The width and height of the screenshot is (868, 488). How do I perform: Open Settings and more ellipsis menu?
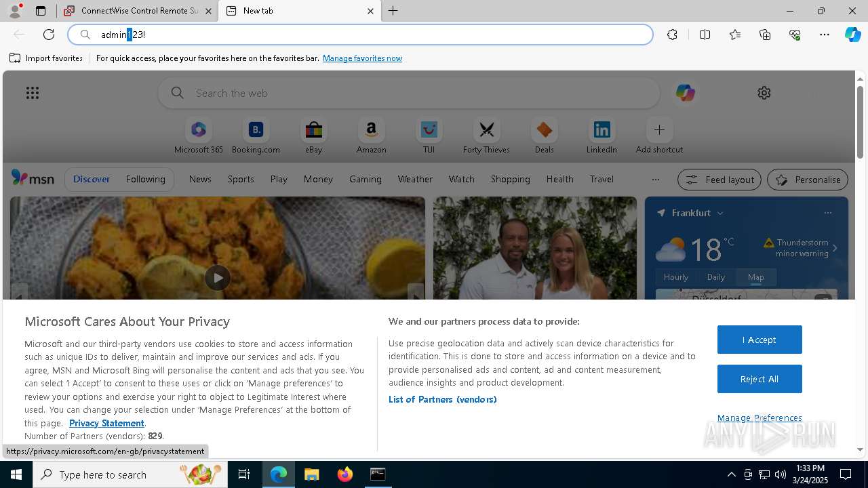click(825, 35)
